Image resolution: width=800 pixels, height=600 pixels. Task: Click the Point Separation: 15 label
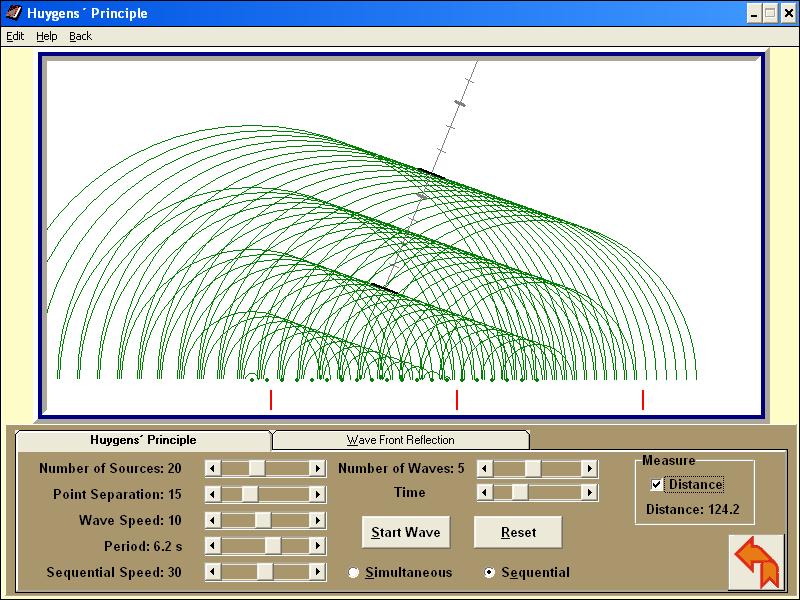pyautogui.click(x=117, y=494)
